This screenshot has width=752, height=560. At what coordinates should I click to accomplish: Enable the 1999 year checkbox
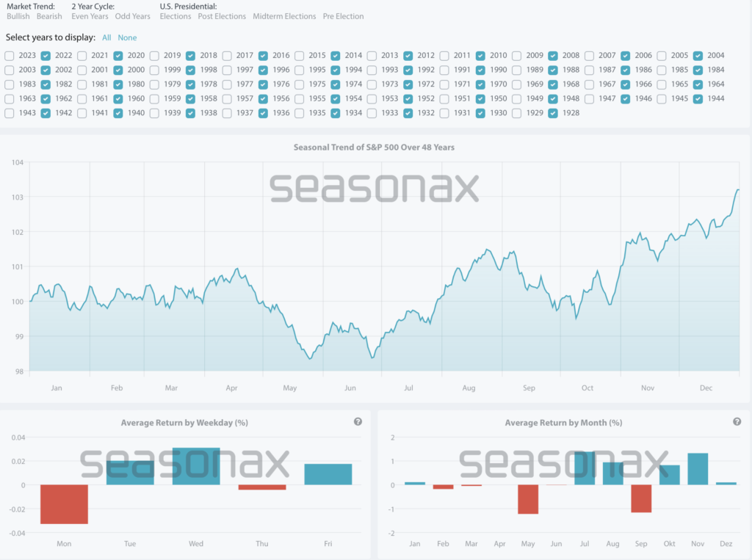click(x=154, y=70)
